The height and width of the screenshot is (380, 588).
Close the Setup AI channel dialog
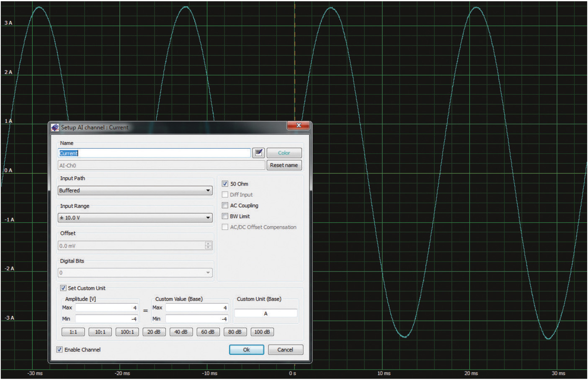pyautogui.click(x=298, y=125)
